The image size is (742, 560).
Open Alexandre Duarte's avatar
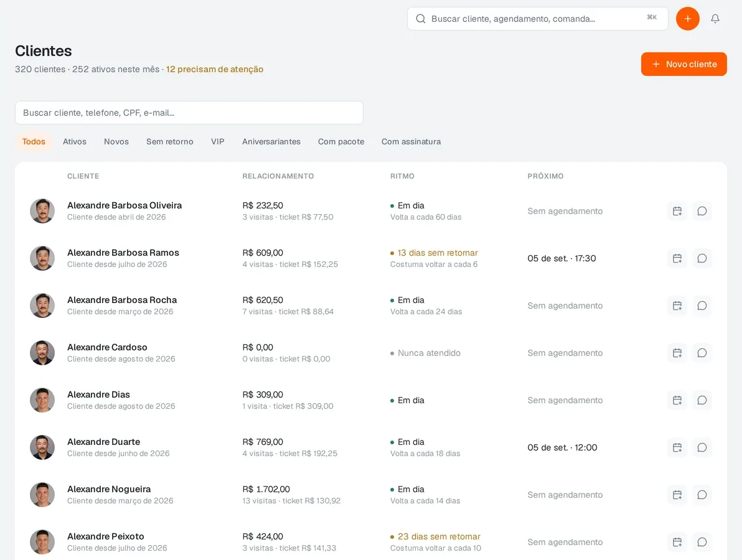42,447
